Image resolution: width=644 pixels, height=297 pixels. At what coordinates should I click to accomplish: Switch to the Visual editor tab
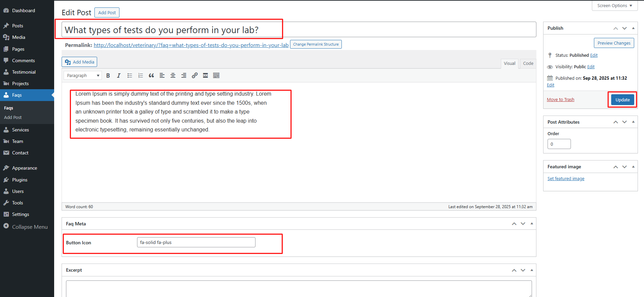click(509, 64)
